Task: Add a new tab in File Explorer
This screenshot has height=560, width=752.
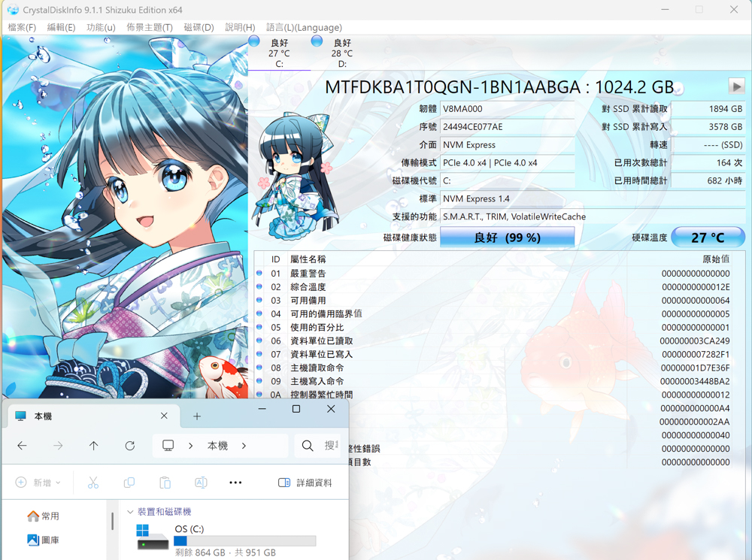Action: point(196,416)
